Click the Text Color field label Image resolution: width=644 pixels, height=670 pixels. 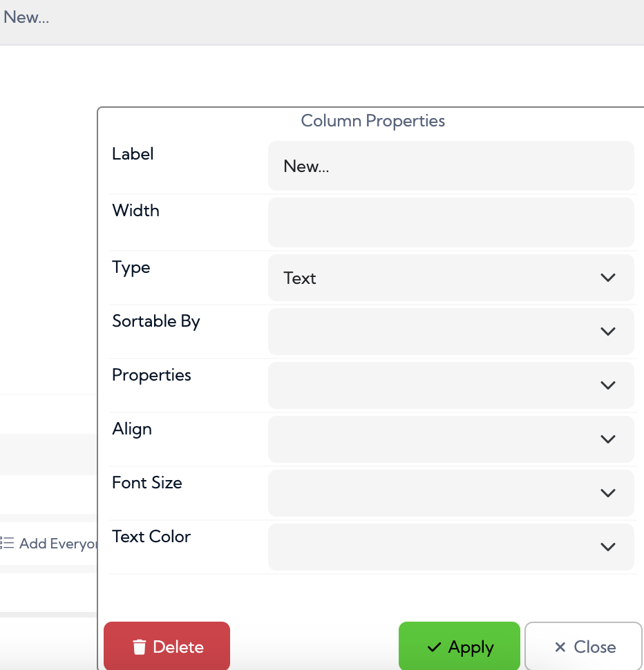(151, 537)
